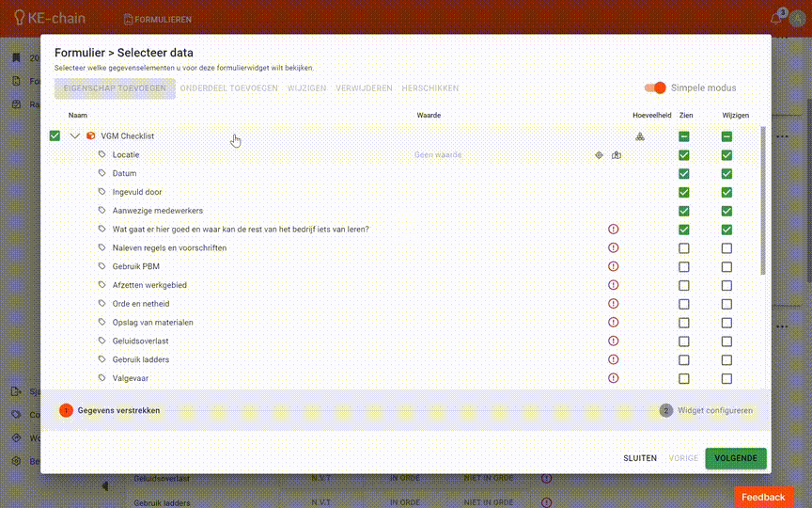
Task: Open the Formulieren menu in top bar
Action: 158,19
